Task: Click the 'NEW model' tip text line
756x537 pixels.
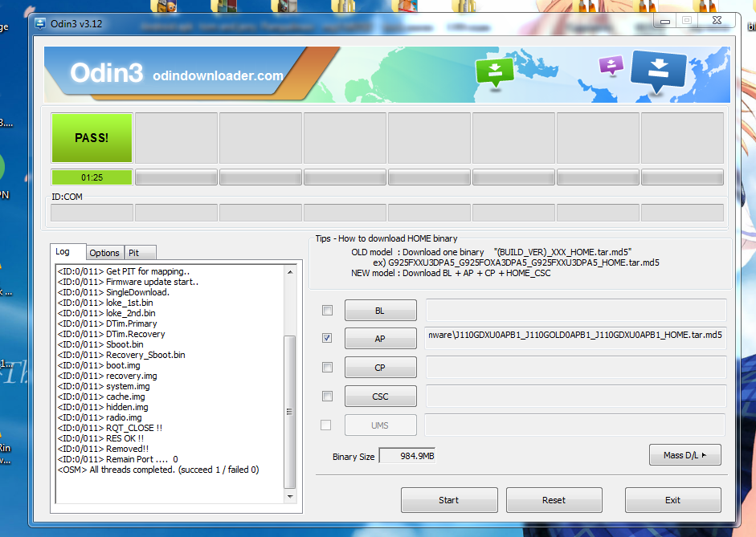Action: [451, 273]
